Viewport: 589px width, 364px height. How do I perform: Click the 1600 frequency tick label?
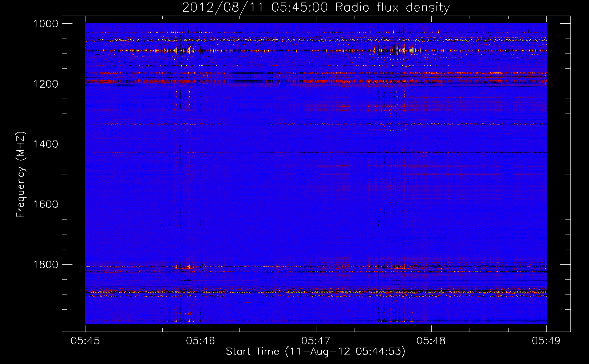46,204
